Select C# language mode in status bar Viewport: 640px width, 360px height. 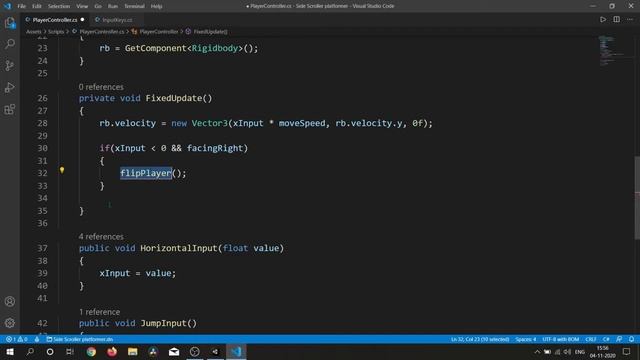point(606,339)
